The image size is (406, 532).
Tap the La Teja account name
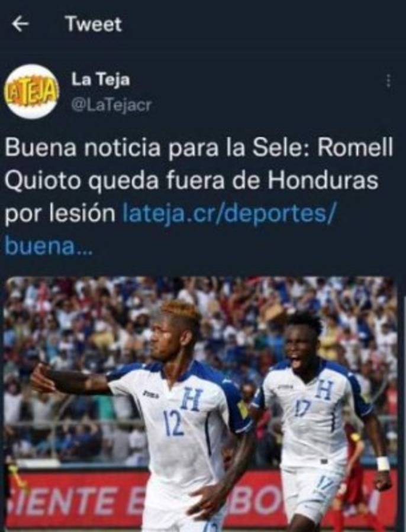(101, 80)
